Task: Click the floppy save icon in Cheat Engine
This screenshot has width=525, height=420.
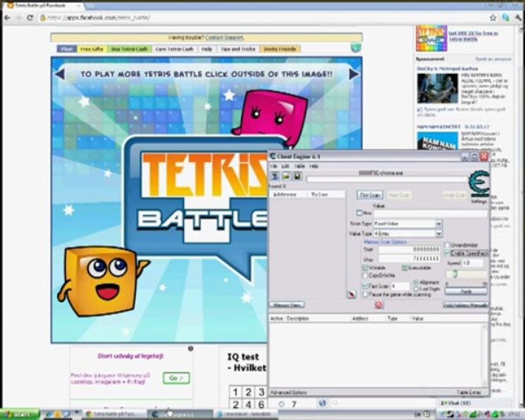Action: tap(297, 176)
